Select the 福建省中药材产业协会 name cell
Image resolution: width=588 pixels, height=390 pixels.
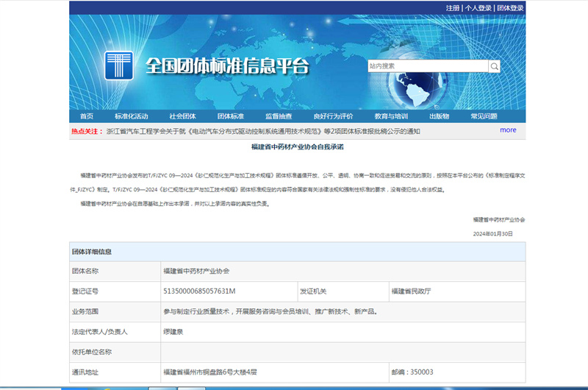[343, 272]
